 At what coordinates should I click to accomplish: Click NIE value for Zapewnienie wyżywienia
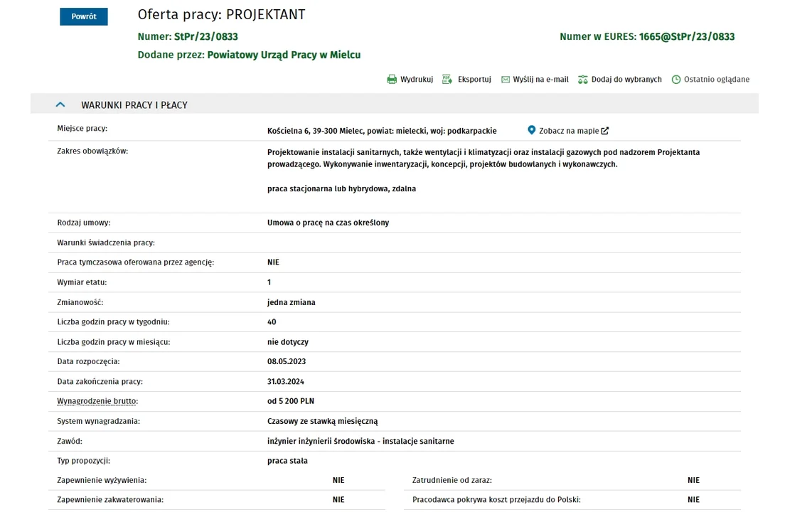coord(338,481)
